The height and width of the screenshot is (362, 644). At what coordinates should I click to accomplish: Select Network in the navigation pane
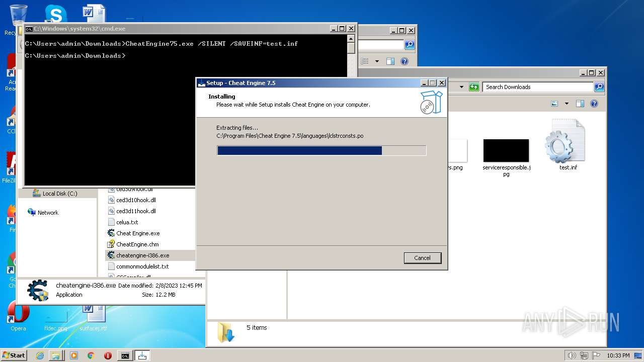[43, 213]
